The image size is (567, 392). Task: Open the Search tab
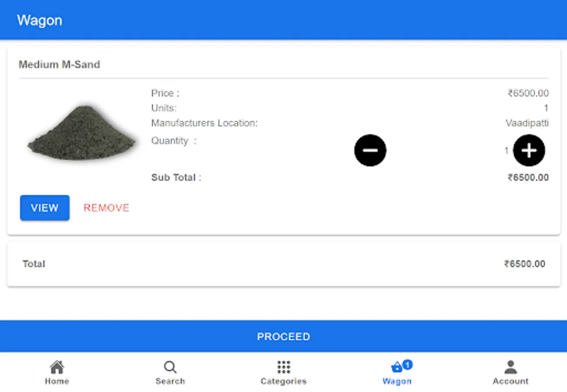170,373
